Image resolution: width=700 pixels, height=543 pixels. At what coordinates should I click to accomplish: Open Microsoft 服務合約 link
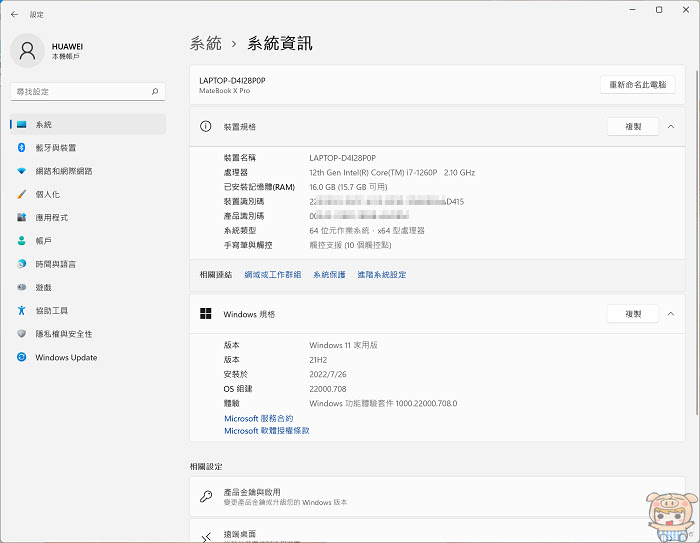(258, 418)
